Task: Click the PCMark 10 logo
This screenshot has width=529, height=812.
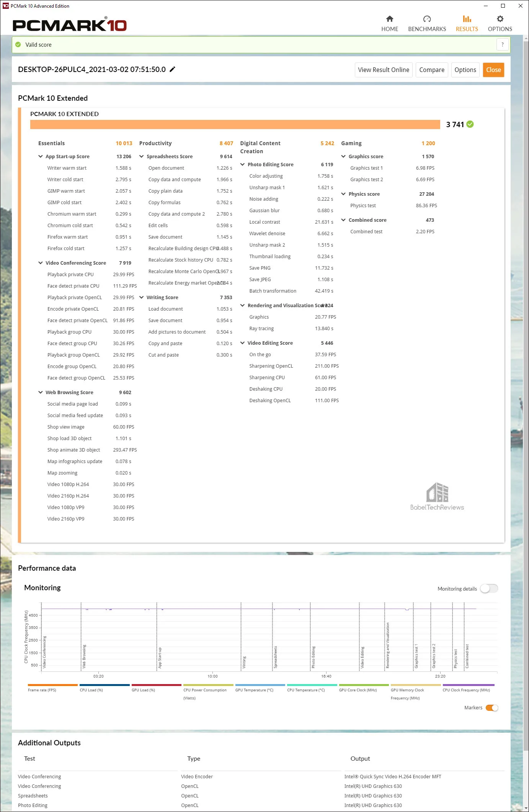Action: 70,25
